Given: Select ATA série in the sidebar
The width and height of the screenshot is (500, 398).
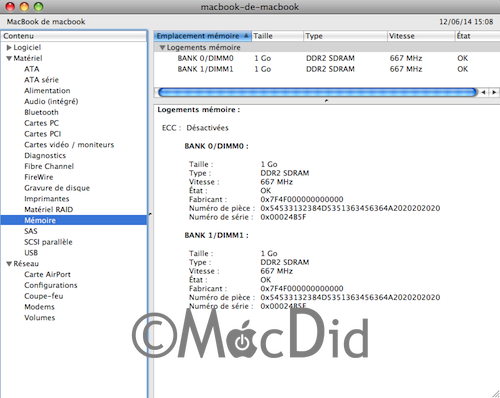Looking at the screenshot, I should 41,80.
